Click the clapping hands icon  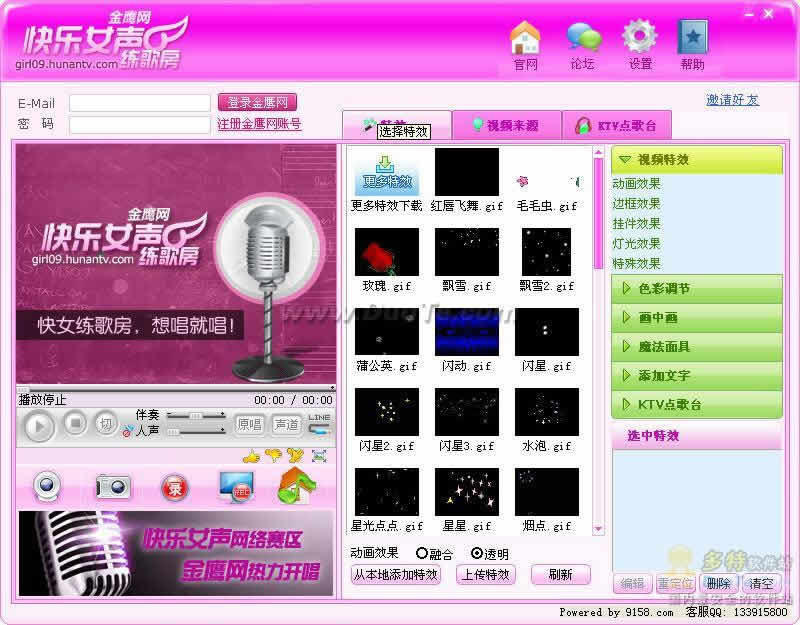click(x=296, y=455)
